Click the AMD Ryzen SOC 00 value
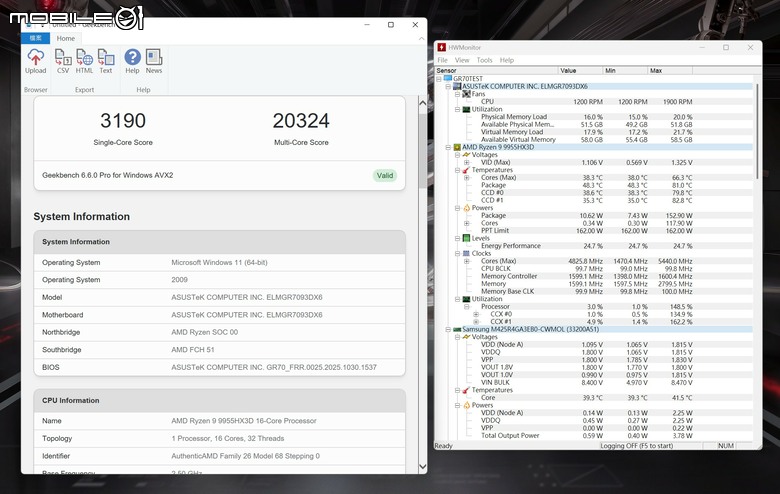The image size is (780, 494). tap(204, 332)
